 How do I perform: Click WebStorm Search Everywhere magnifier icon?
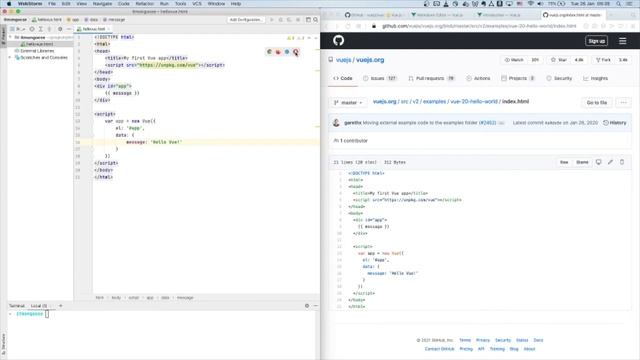click(316, 20)
